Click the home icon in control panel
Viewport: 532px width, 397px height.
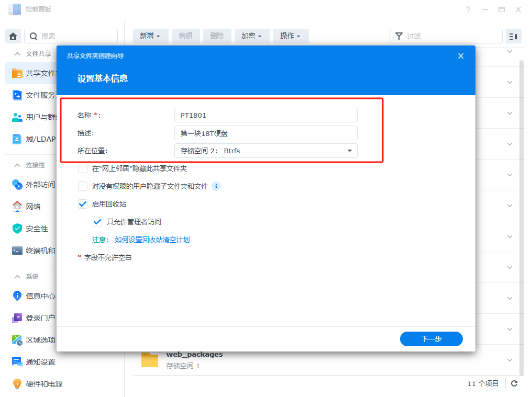coord(13,36)
